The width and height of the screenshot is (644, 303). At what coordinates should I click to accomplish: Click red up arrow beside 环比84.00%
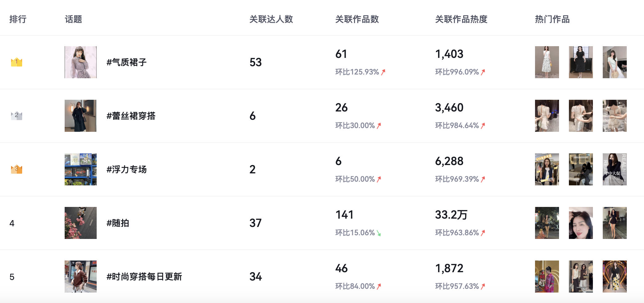379,286
